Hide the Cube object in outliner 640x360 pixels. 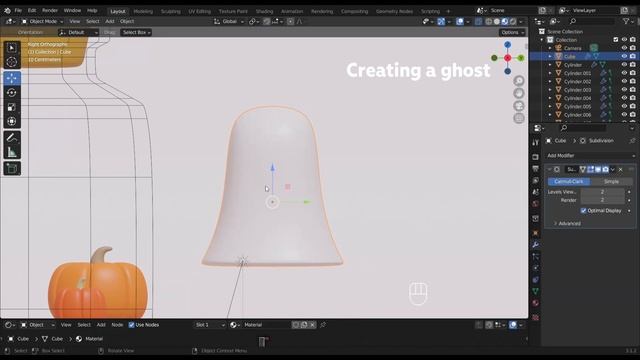[x=624, y=56]
